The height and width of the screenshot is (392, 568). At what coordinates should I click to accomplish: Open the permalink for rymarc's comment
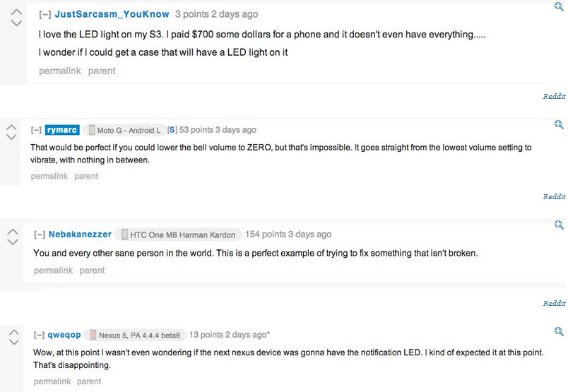[49, 177]
